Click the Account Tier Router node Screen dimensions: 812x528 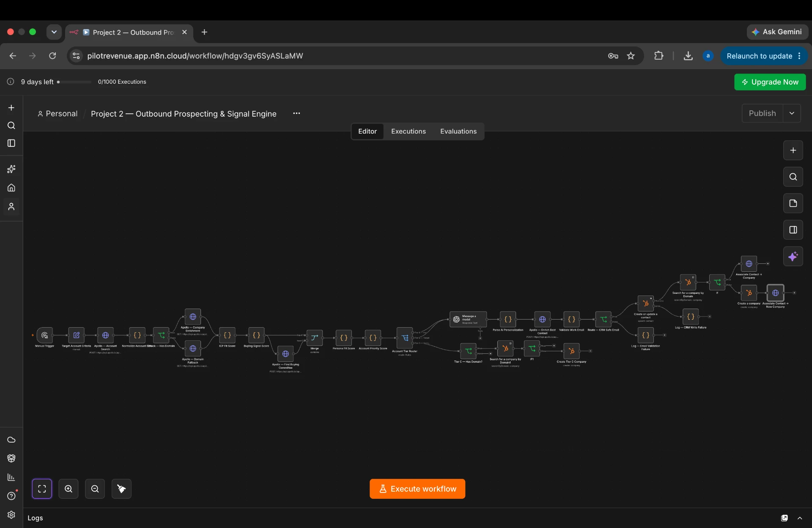(405, 338)
